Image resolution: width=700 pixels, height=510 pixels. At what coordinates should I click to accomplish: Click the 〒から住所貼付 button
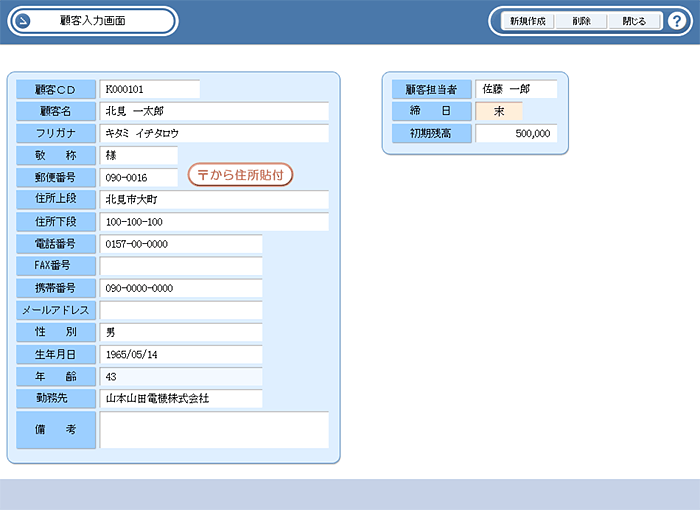[x=241, y=175]
